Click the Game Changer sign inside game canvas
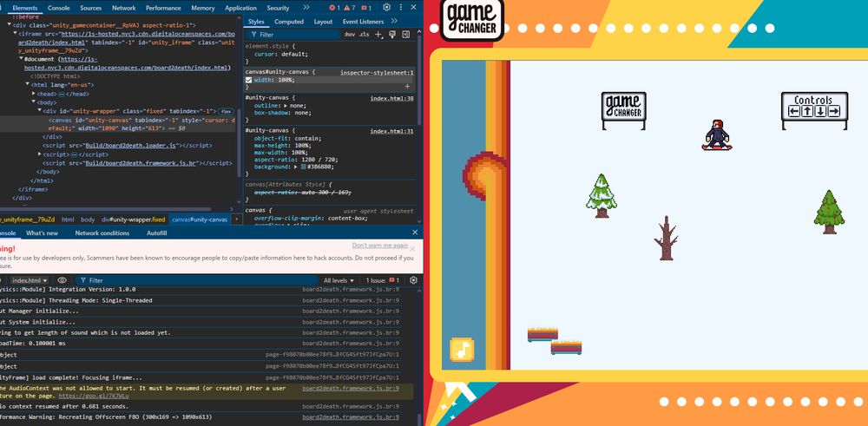This screenshot has width=868, height=426. tap(624, 111)
